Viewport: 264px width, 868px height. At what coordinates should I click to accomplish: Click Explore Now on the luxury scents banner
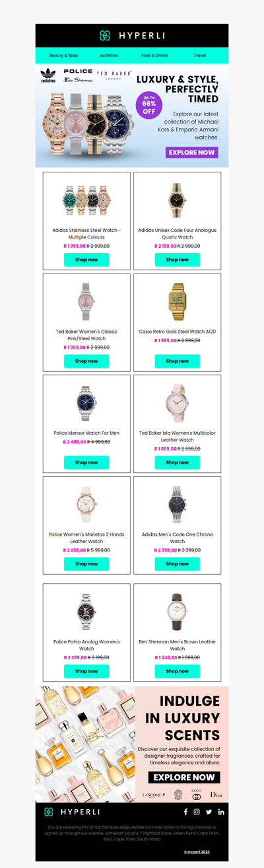[184, 778]
